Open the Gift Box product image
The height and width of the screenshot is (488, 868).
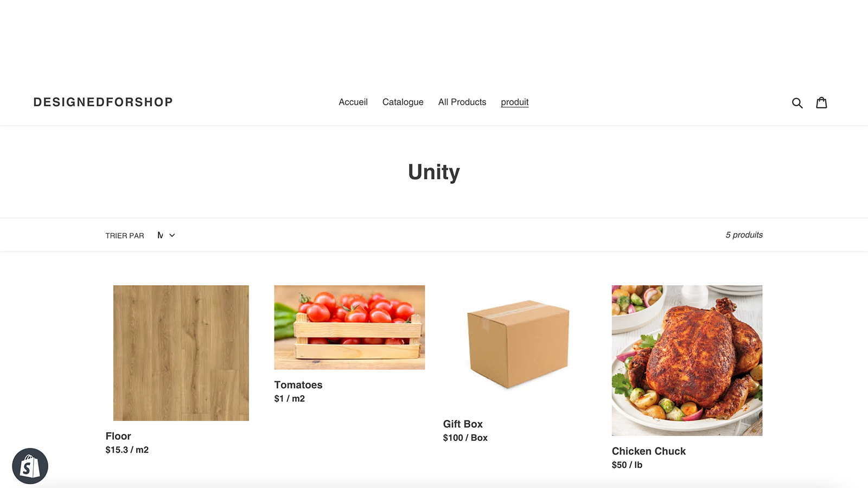point(518,345)
